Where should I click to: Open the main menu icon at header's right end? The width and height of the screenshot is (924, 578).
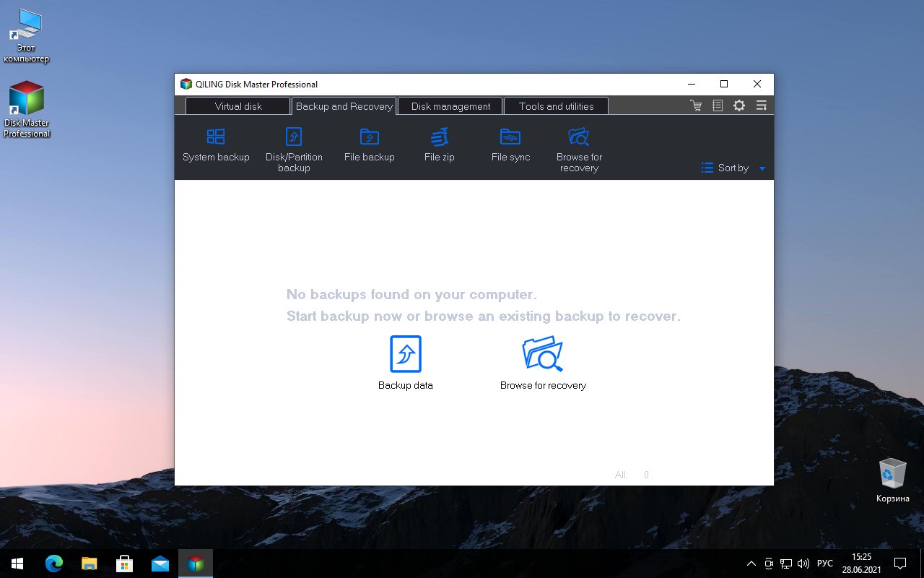click(x=761, y=105)
